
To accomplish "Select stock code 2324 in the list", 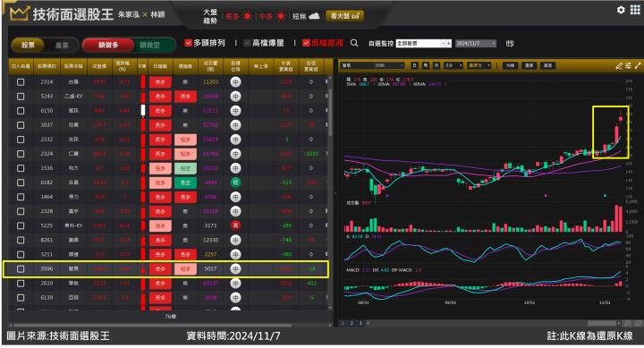I will tap(47, 154).
